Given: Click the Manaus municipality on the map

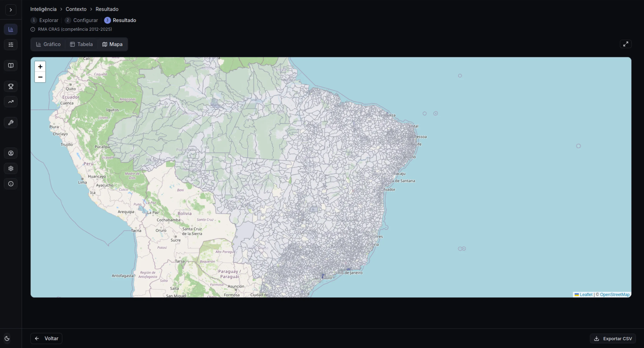Looking at the screenshot, I should coord(215,102).
